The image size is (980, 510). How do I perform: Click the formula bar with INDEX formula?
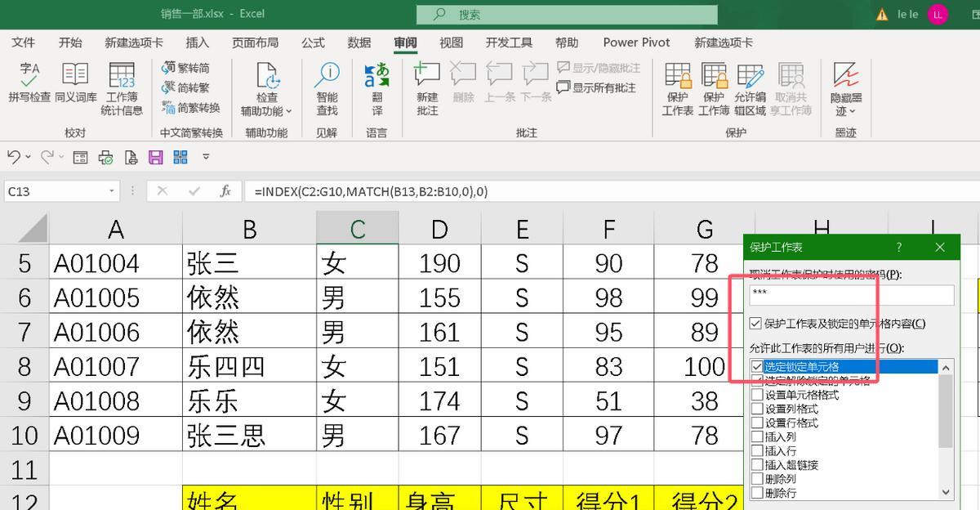611,191
